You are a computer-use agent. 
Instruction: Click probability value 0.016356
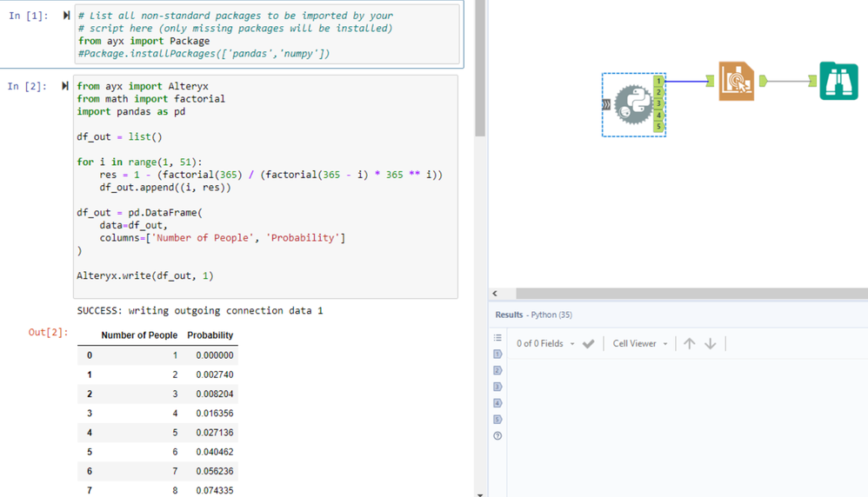pos(214,413)
